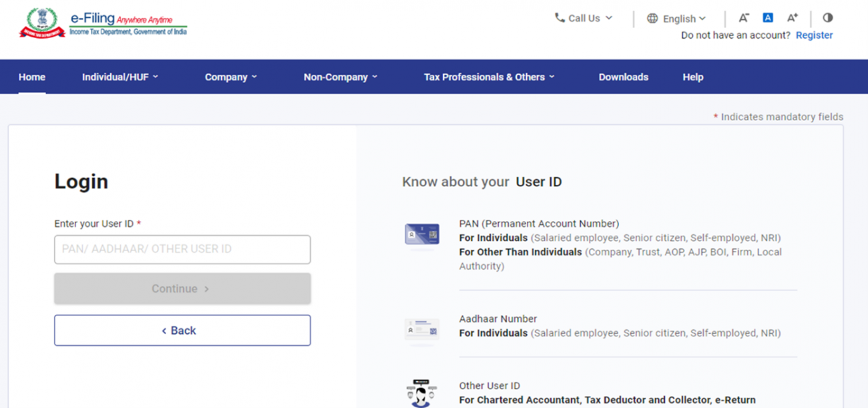
Task: Toggle dark contrast mode
Action: tap(827, 18)
